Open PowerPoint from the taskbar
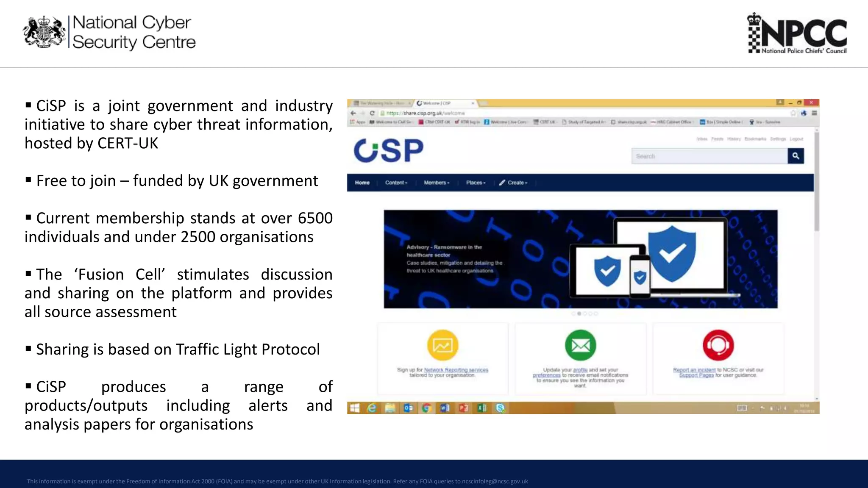 tap(464, 408)
